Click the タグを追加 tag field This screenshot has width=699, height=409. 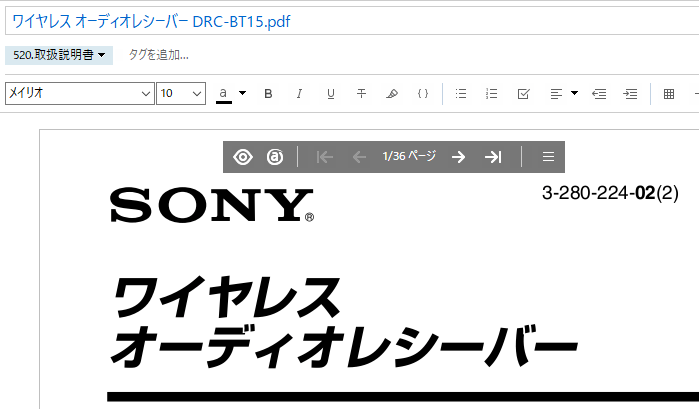click(x=158, y=55)
